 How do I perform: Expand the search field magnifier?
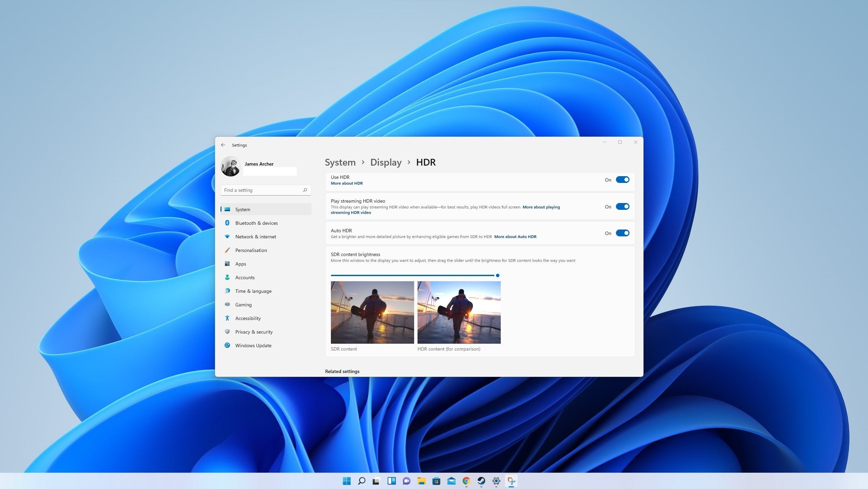[x=305, y=190]
